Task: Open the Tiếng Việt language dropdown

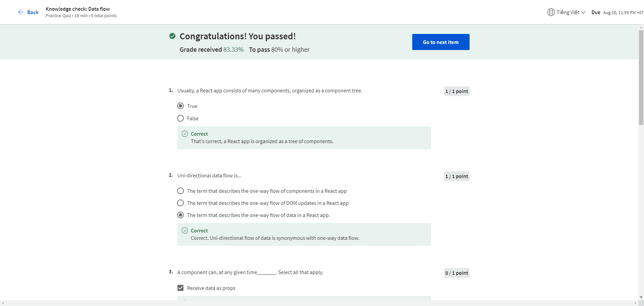Action: (568, 12)
